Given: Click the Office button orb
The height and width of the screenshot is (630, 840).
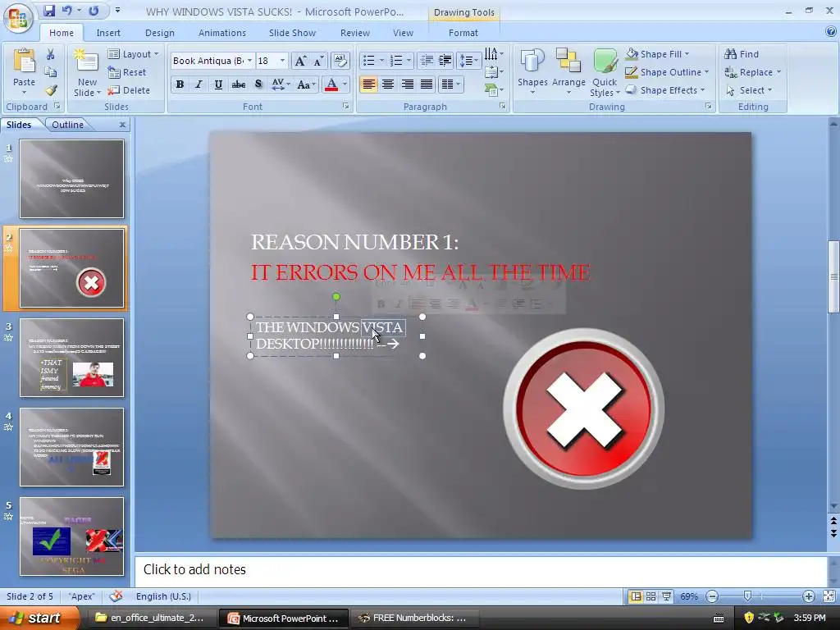Looking at the screenshot, I should 18,18.
